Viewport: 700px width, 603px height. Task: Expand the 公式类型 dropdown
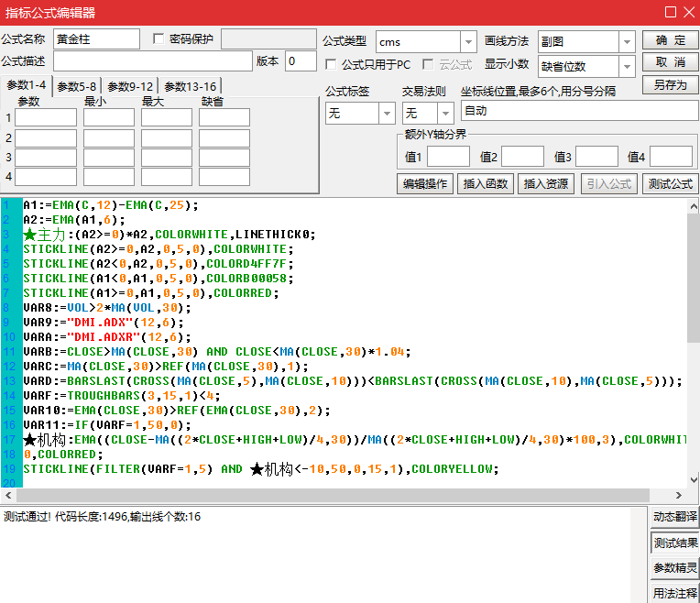point(468,42)
